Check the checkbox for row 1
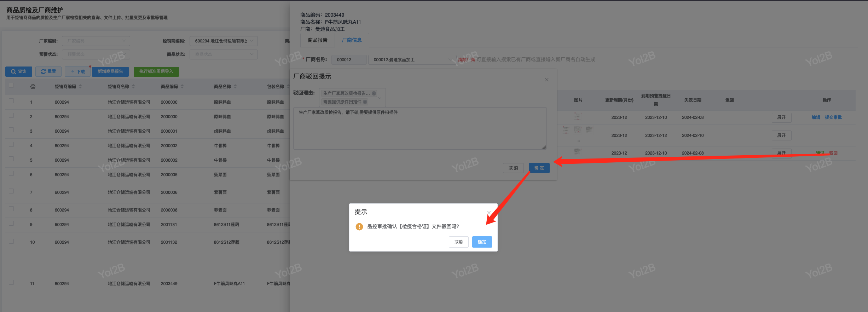868x312 pixels. [11, 101]
